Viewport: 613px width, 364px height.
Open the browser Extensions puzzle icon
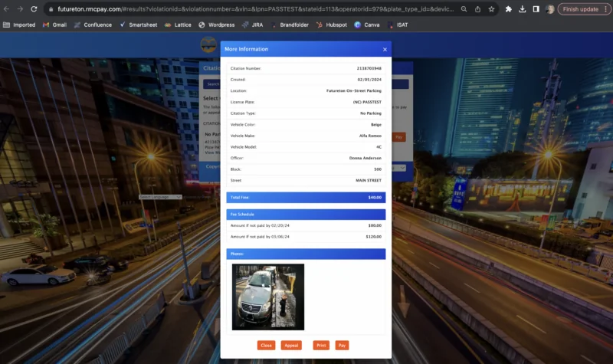(x=508, y=9)
